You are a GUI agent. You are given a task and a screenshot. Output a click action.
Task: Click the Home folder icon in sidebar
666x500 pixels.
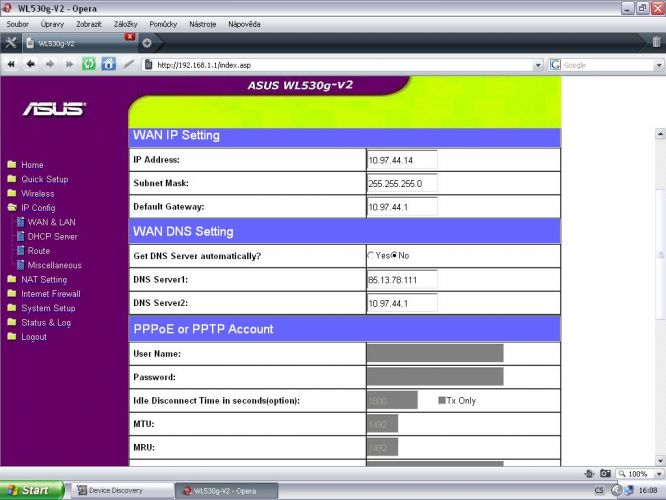tap(12, 164)
